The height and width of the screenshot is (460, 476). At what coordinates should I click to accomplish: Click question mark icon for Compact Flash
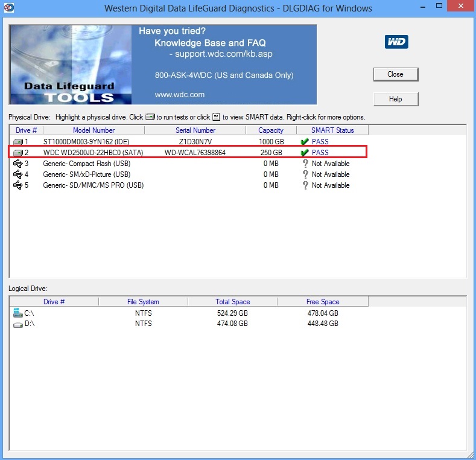click(305, 164)
